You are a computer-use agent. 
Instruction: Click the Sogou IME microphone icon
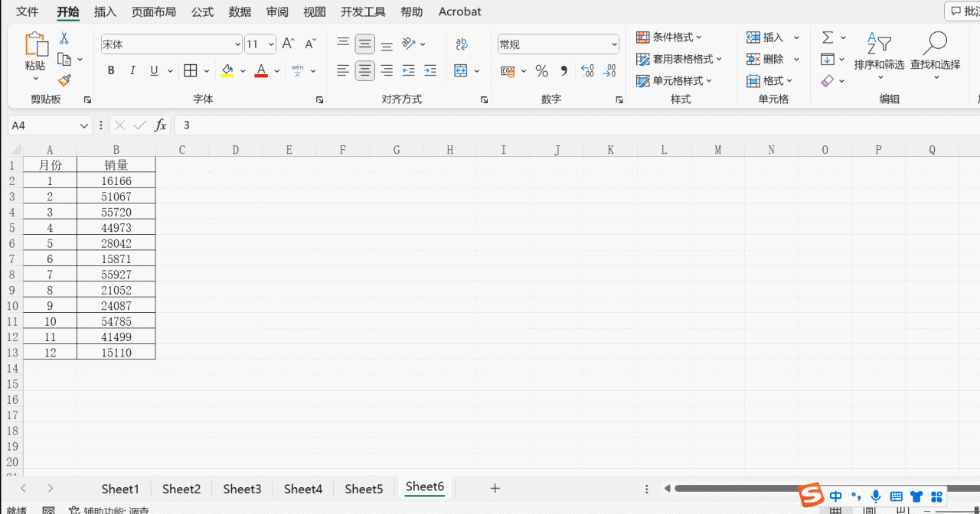[876, 496]
